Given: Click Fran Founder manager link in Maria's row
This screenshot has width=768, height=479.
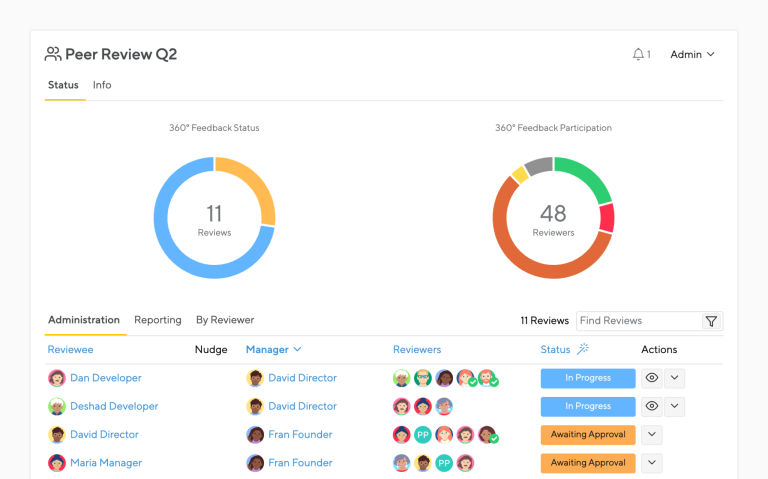Looking at the screenshot, I should point(300,463).
